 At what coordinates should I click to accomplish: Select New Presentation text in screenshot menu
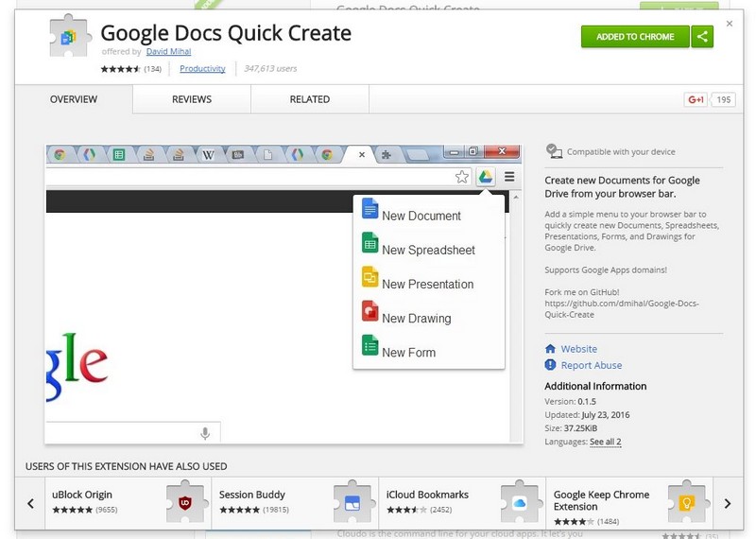pyautogui.click(x=428, y=285)
